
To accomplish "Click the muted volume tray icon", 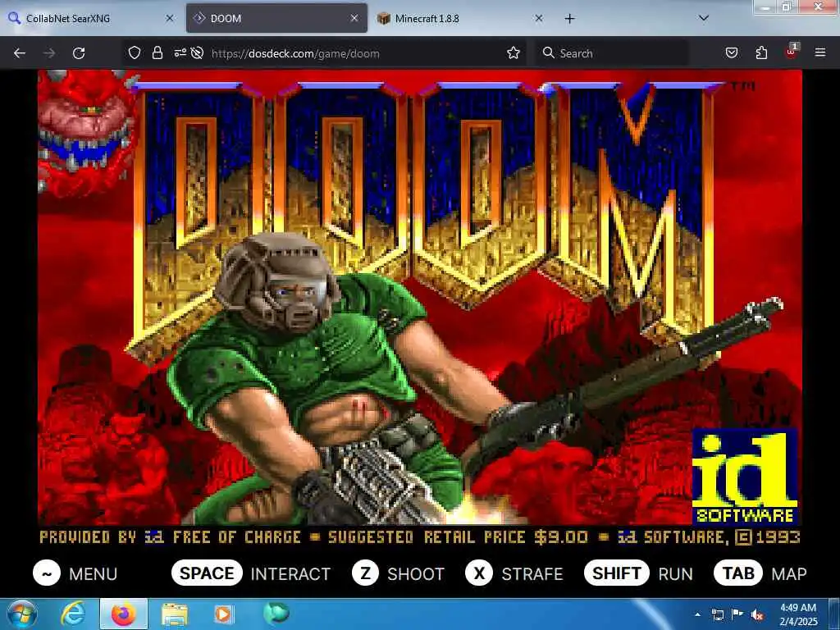I will [x=757, y=614].
